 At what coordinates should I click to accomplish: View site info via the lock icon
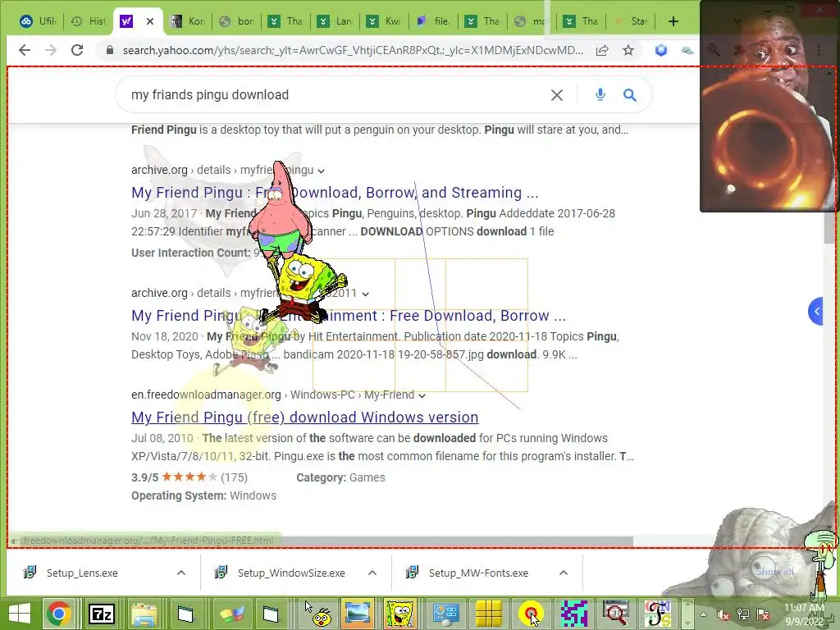tap(110, 50)
